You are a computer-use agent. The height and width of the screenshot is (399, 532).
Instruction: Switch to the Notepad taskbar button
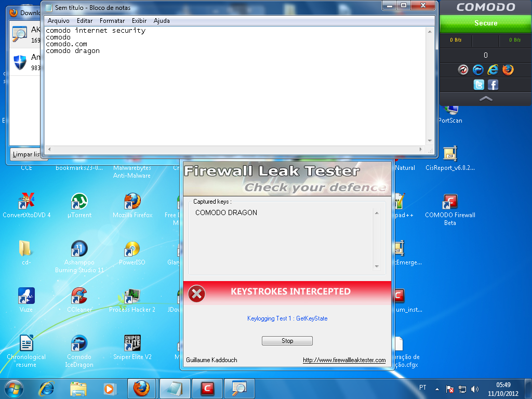tap(174, 389)
